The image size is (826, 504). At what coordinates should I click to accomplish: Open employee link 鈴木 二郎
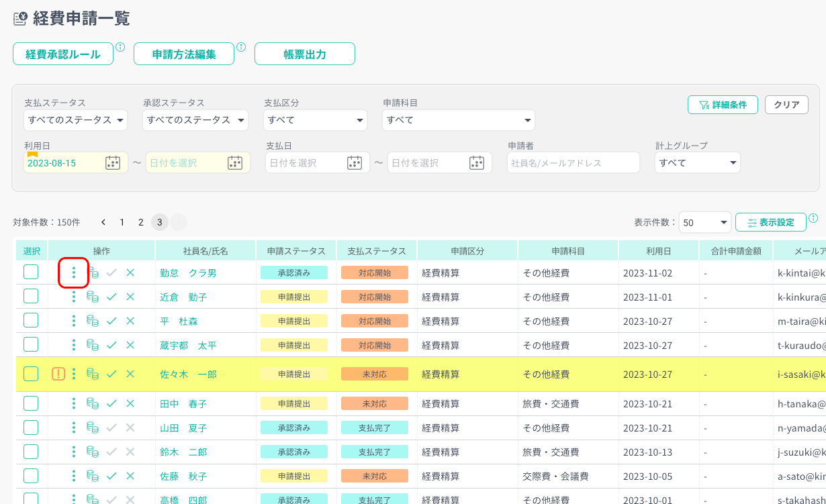click(x=183, y=452)
